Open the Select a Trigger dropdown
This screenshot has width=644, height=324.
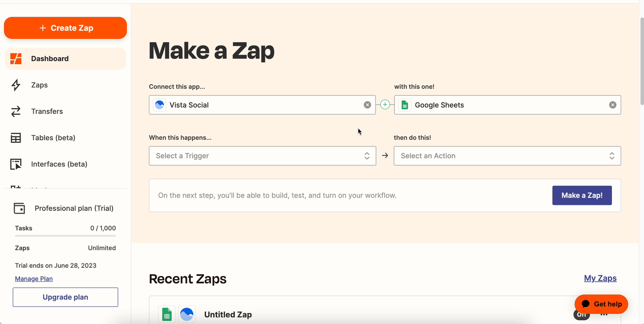(x=262, y=156)
